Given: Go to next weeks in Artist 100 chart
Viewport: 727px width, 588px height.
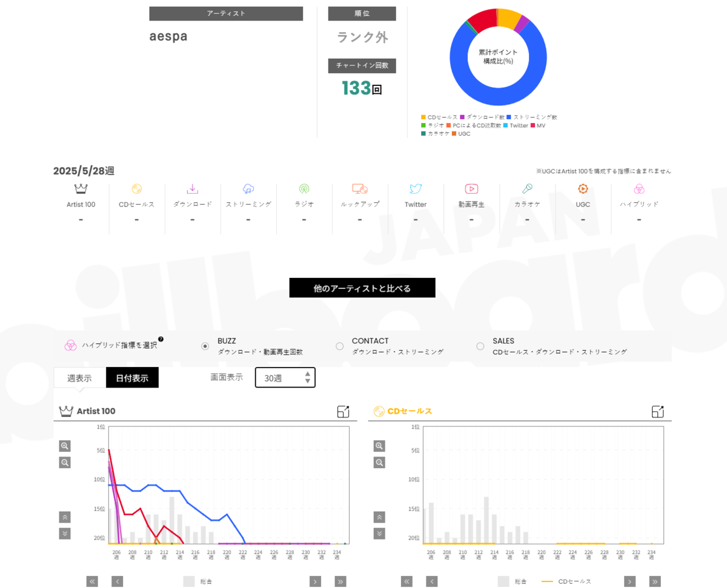Looking at the screenshot, I should pos(315,581).
